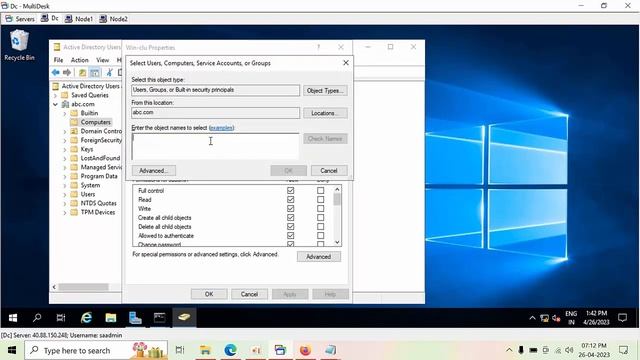Viewport: 640px width, 360px height.
Task: Click the Up one level folder toolbar icon
Action: pyautogui.click(x=82, y=73)
